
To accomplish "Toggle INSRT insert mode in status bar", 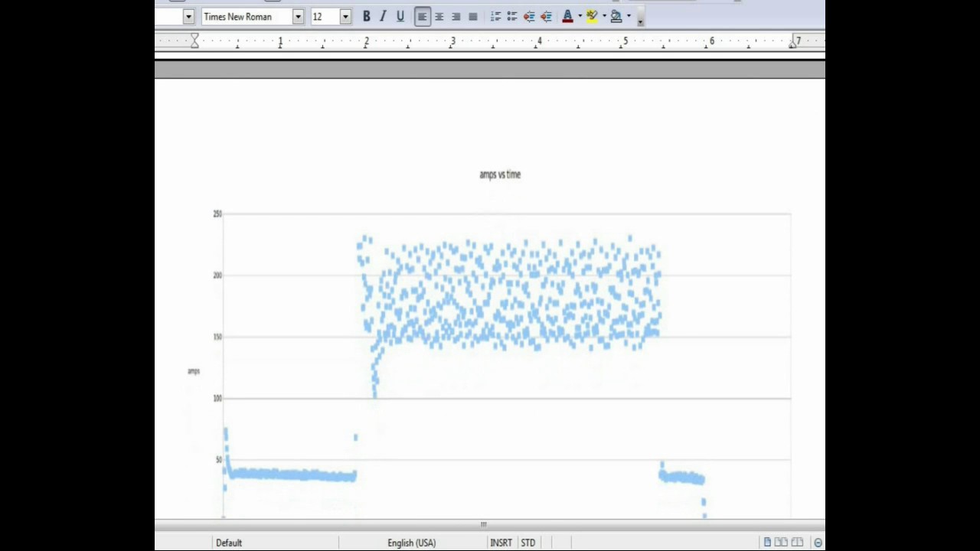I will [x=501, y=543].
